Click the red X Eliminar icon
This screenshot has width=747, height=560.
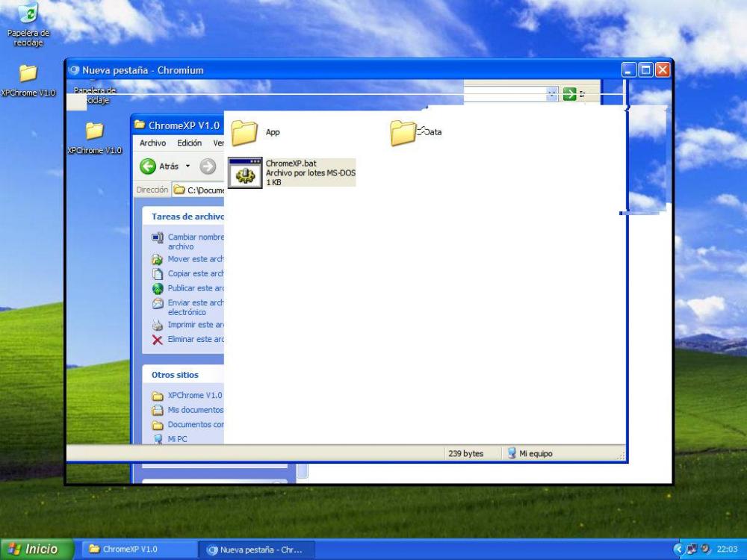tap(158, 340)
